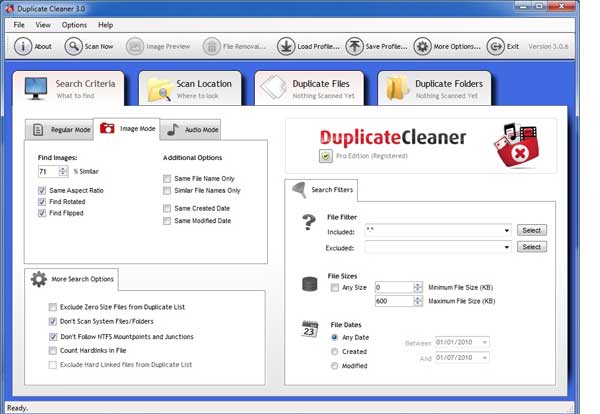
Task: Click the Scan Location folder icon
Action: pyautogui.click(x=159, y=89)
